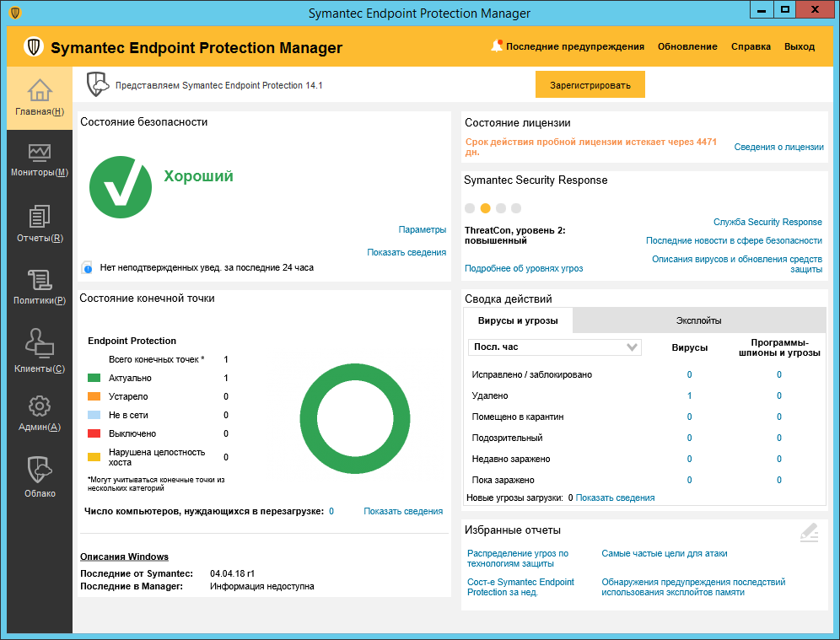Click the bell icon for latest alerts
The width and height of the screenshot is (840, 640).
[497, 46]
